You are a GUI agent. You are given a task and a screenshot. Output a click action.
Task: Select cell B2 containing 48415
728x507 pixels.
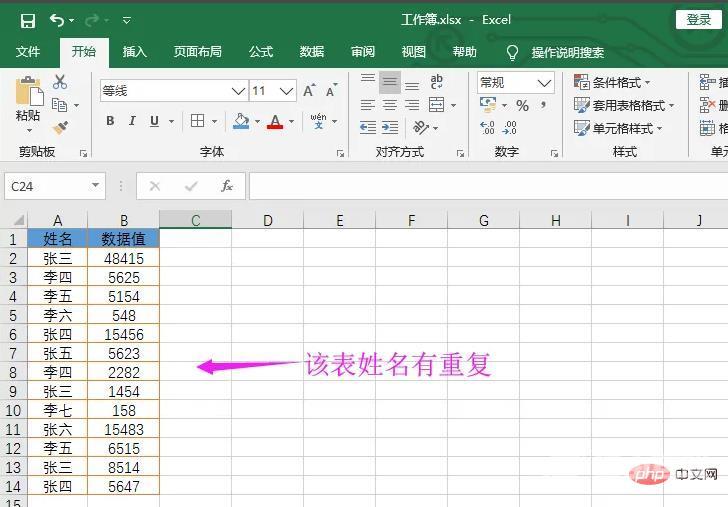[123, 258]
